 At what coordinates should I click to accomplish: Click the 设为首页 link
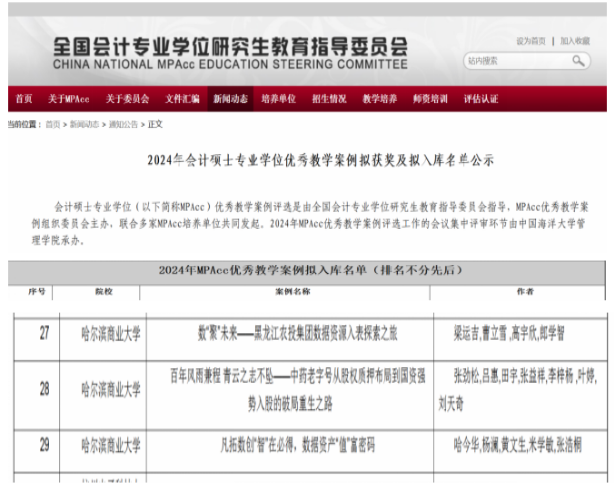pyautogui.click(x=531, y=41)
